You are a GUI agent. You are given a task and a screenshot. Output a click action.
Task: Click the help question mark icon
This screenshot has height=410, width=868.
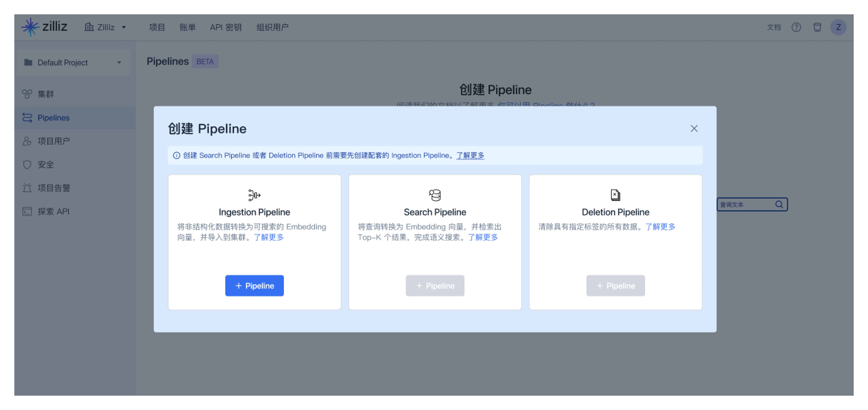[796, 27]
